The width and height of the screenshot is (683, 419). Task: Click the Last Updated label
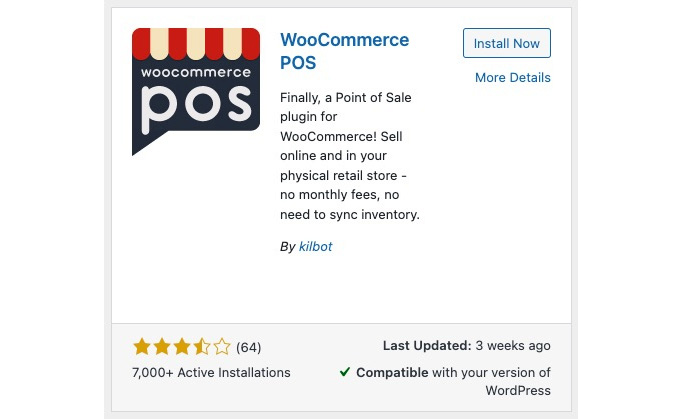click(x=427, y=346)
